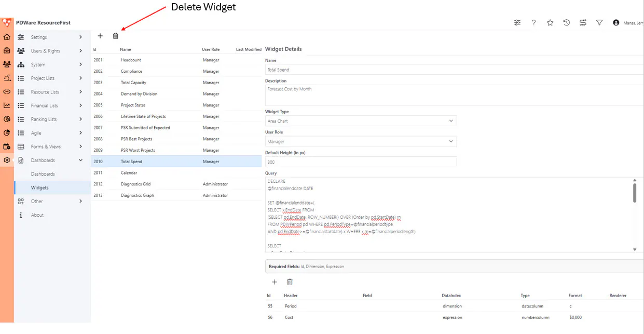
Task: Select the Period field row
Action: click(x=455, y=306)
